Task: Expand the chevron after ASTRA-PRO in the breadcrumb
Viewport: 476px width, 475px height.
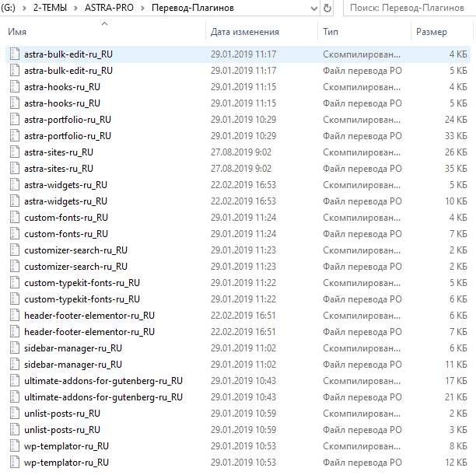Action: [142, 8]
